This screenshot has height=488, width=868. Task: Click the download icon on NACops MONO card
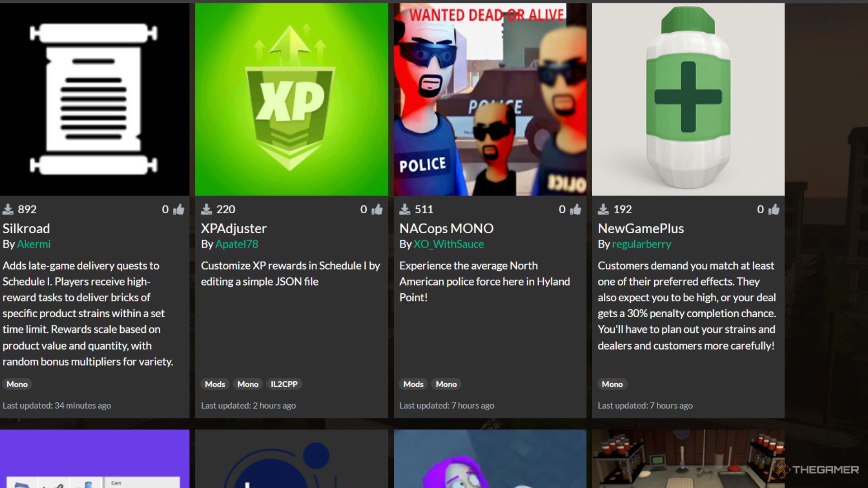tap(405, 209)
